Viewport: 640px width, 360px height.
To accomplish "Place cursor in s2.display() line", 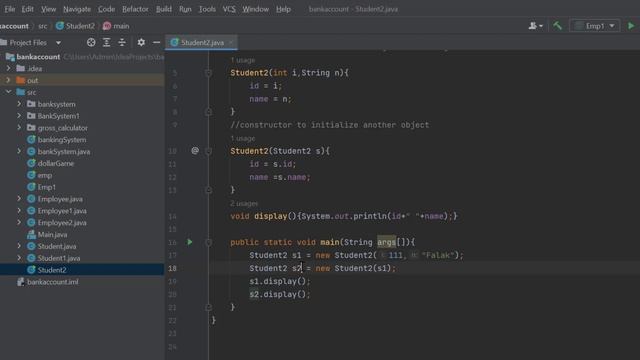I will click(x=280, y=294).
